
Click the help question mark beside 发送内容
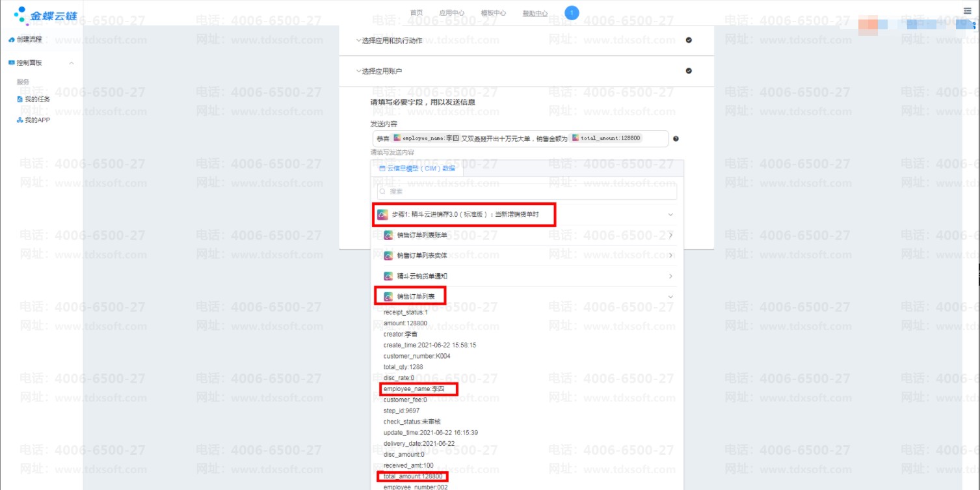click(676, 139)
